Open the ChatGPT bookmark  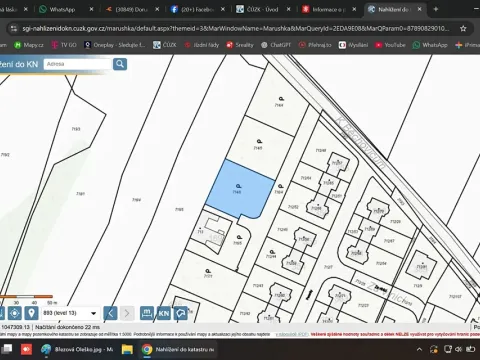(276, 45)
